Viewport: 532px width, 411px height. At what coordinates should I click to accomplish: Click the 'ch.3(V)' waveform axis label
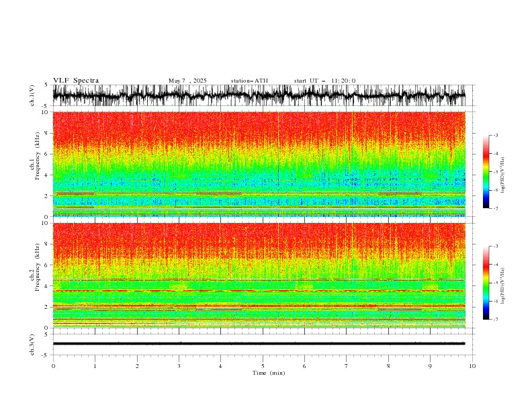(x=32, y=345)
